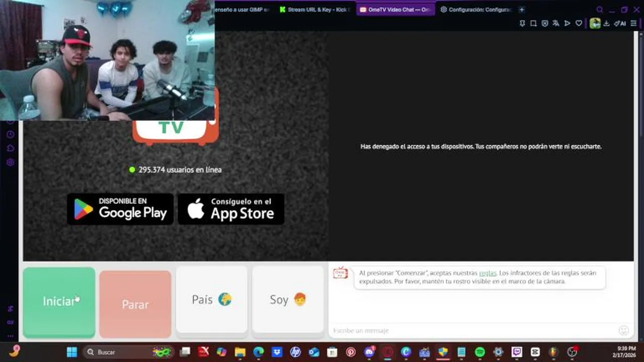Open Dropbox from taskbar
The height and width of the screenshot is (362, 644).
pos(277,352)
